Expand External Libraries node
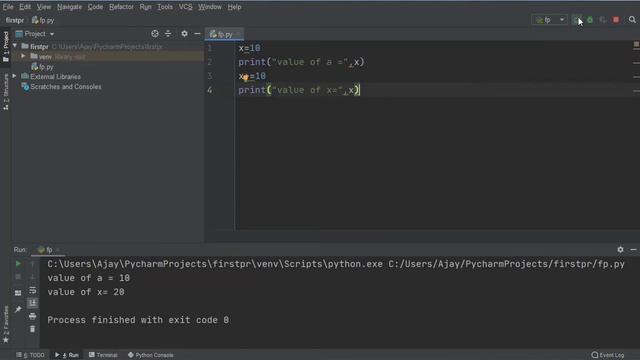This screenshot has height=360, width=640. tap(15, 76)
